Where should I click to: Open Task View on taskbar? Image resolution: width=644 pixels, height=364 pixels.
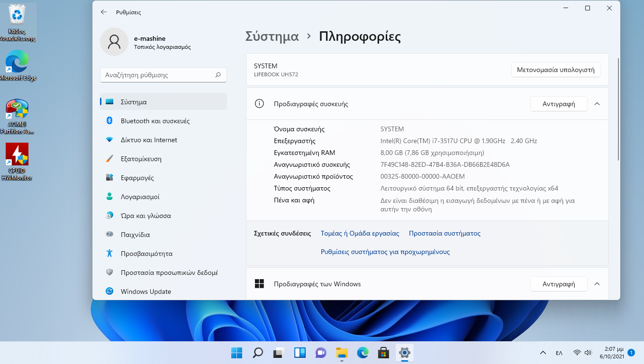pos(279,353)
